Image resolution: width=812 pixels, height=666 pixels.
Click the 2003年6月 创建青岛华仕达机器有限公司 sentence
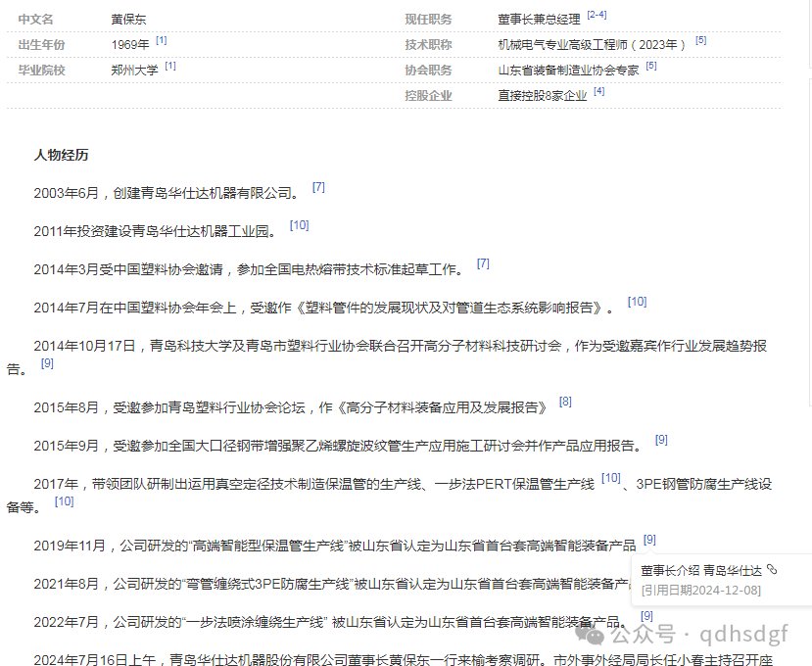167,193
